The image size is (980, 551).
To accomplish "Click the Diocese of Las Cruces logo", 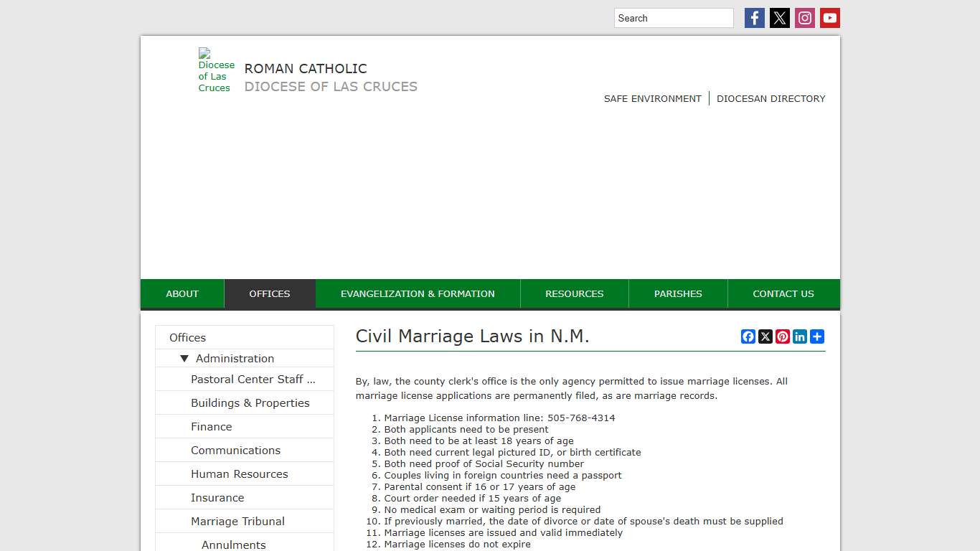I will click(215, 70).
